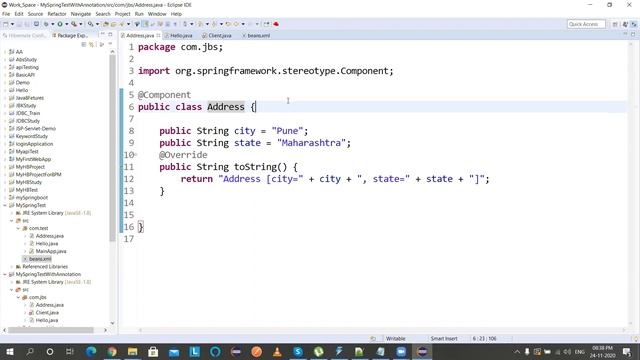This screenshot has height=360, width=640.
Task: Switch to the Client.java editor tab
Action: (x=217, y=36)
